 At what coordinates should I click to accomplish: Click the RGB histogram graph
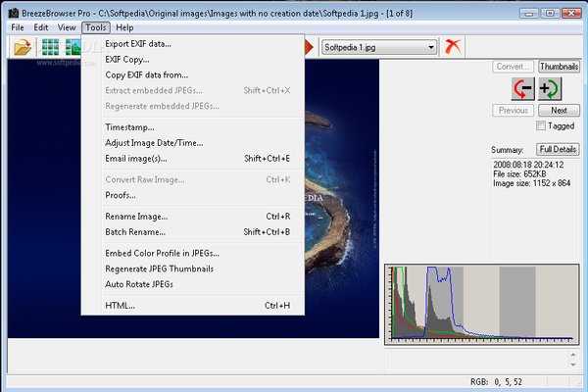coord(482,304)
